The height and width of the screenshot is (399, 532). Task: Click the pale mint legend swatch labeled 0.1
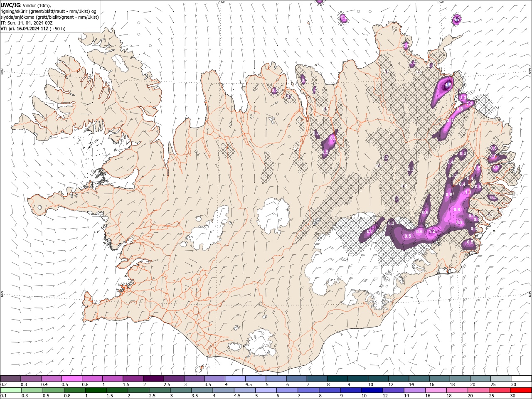(11, 390)
